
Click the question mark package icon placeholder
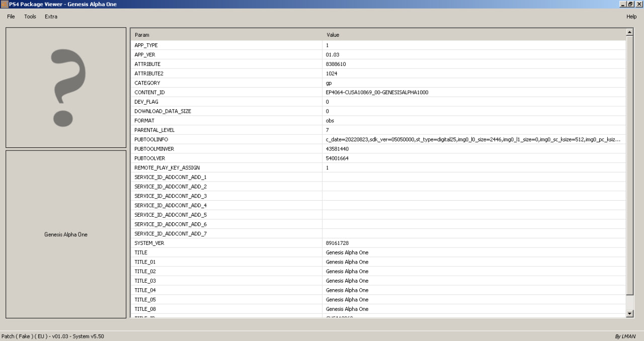click(66, 87)
